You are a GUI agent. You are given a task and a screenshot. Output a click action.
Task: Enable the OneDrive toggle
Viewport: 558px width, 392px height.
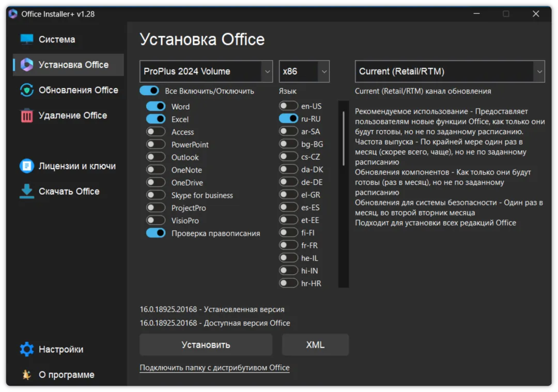click(156, 182)
